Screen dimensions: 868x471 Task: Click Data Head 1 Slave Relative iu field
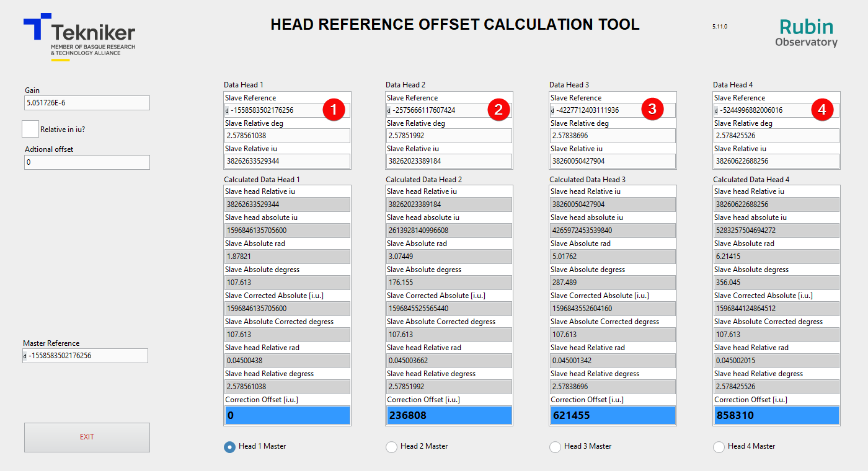pyautogui.click(x=288, y=161)
